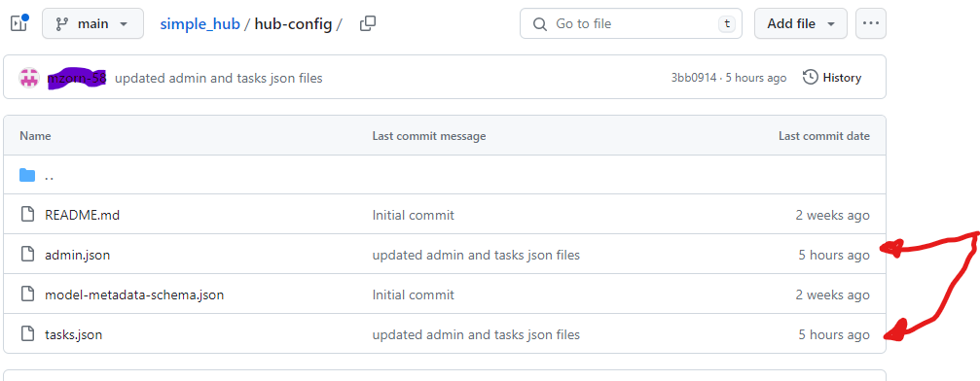Image resolution: width=980 pixels, height=381 pixels.
Task: Click the model-metadata-schema.json file icon
Action: click(x=27, y=294)
